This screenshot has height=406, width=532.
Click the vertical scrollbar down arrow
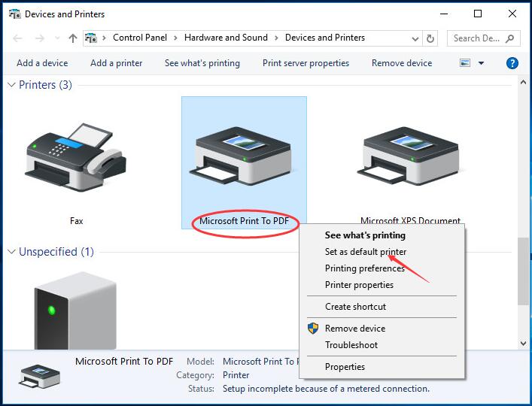524,344
